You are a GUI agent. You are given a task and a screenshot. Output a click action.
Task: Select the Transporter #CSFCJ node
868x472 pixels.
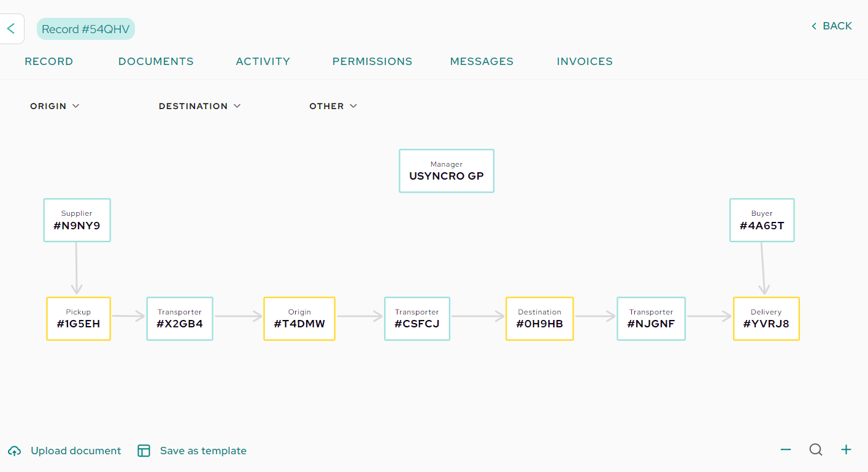(417, 319)
